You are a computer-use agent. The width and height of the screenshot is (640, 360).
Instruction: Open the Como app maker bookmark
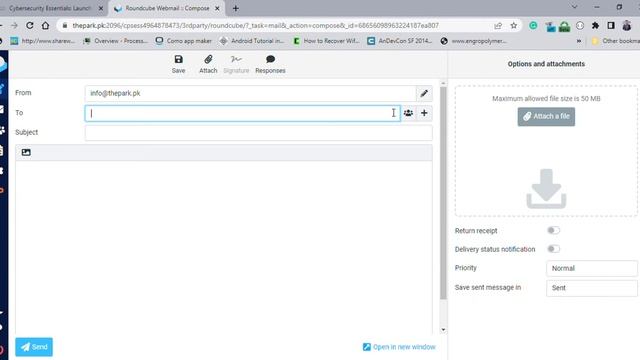184,41
